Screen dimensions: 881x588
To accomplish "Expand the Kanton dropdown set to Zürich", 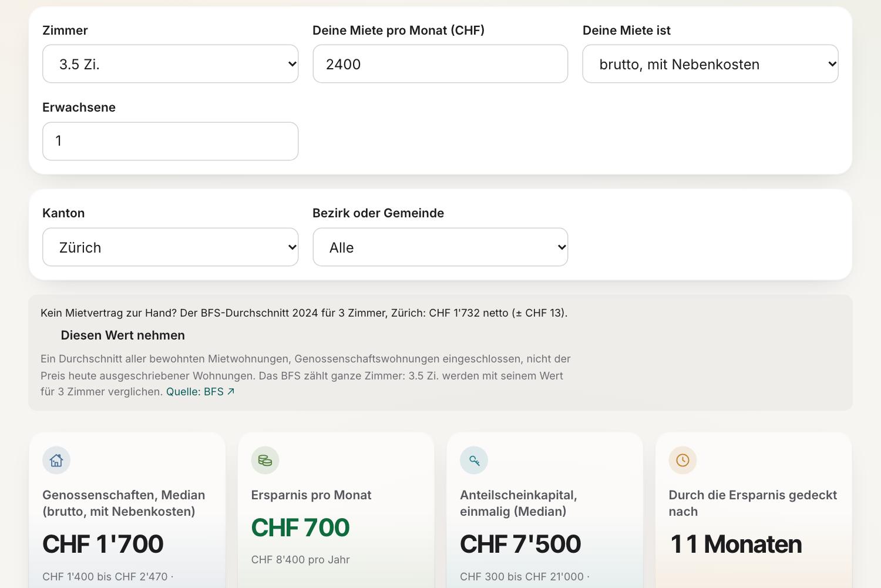I will (170, 247).
